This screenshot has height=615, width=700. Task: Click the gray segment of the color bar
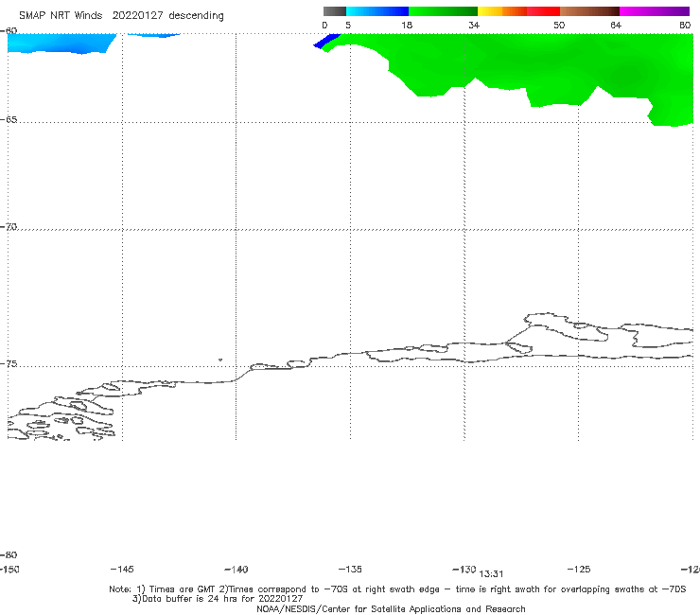click(x=335, y=11)
